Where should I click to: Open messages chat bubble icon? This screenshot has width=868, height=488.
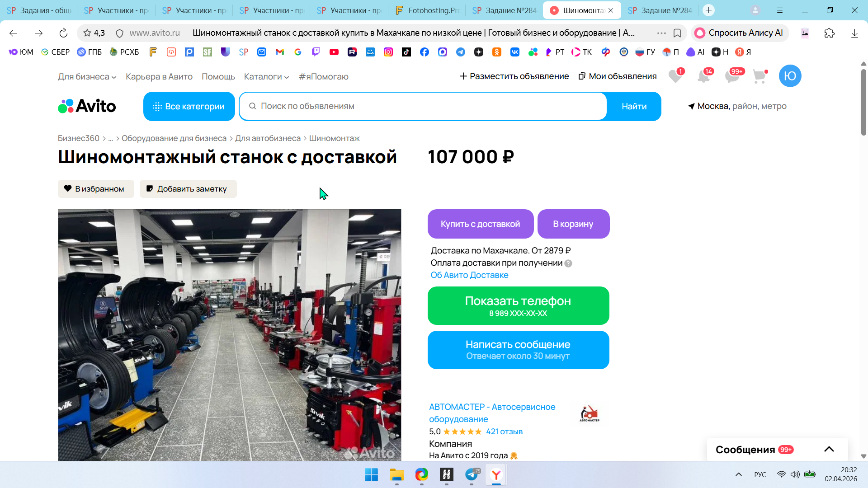[x=731, y=76]
